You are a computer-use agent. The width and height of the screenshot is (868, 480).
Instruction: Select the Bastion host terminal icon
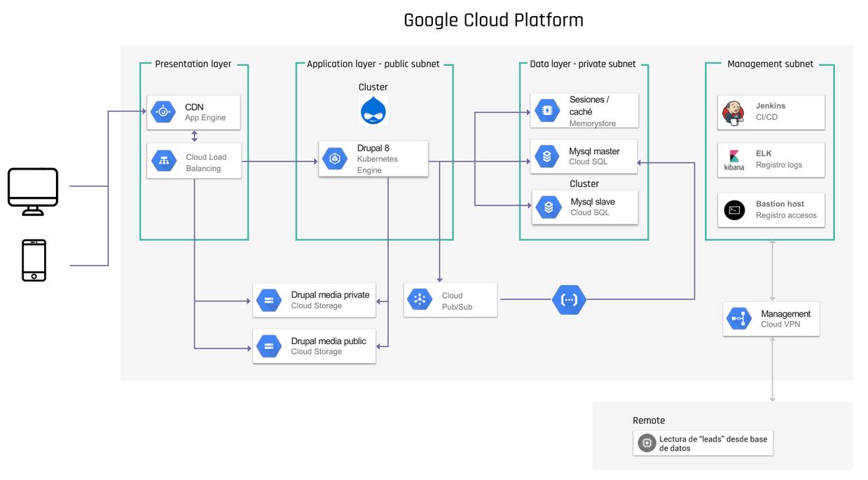(x=734, y=210)
